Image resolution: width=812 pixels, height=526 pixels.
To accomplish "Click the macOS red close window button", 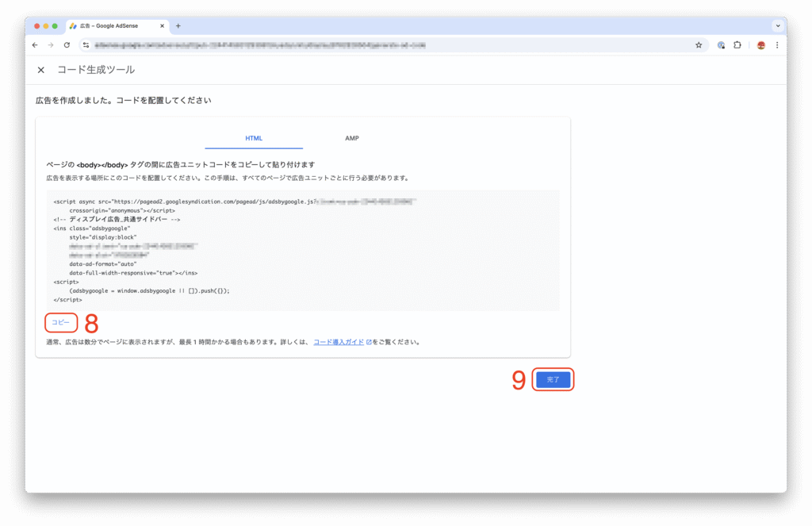I will click(x=36, y=26).
